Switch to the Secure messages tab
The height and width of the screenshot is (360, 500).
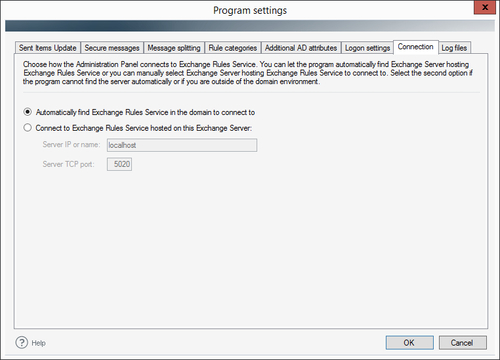pos(112,48)
